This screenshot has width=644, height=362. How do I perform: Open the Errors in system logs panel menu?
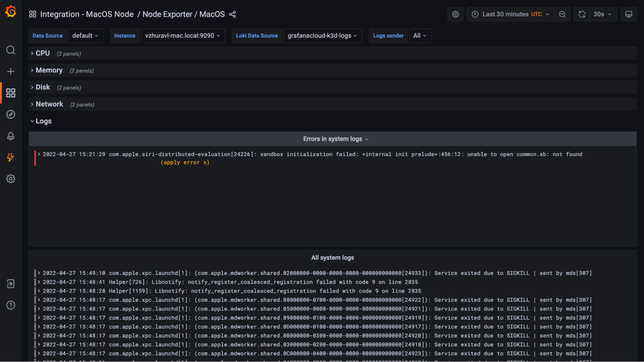click(335, 139)
